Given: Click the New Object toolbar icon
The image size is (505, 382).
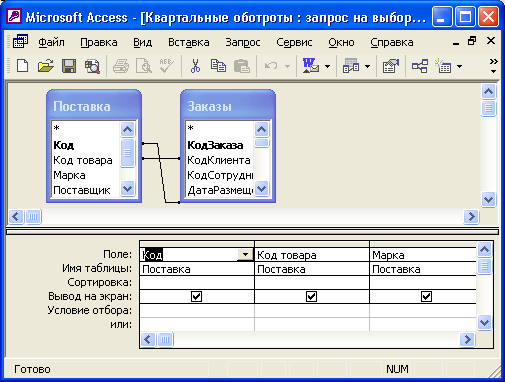Looking at the screenshot, I should pos(351,66).
